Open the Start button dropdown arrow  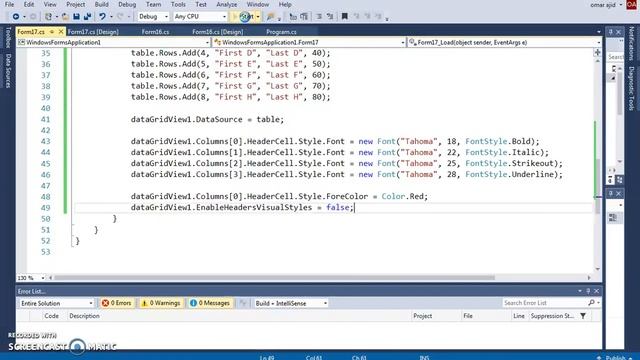pyautogui.click(x=258, y=16)
